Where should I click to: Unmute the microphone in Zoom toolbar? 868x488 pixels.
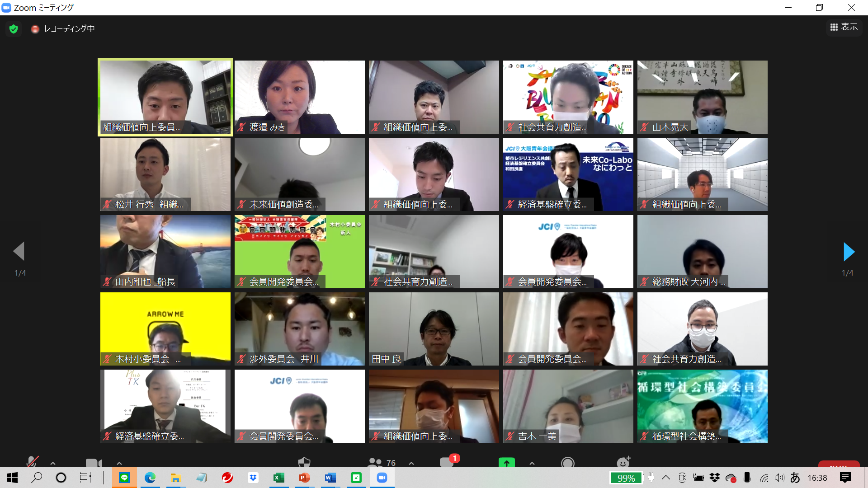[32, 462]
